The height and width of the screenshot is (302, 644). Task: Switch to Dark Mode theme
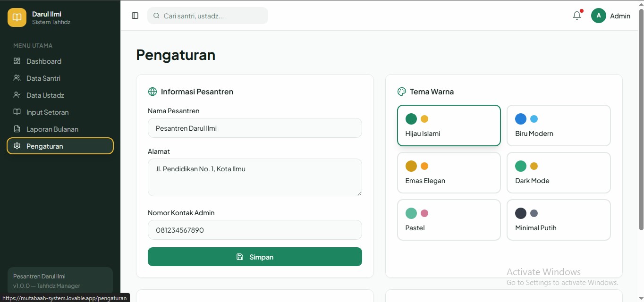(x=559, y=173)
